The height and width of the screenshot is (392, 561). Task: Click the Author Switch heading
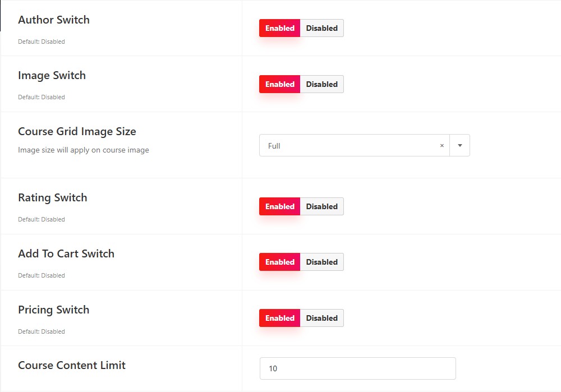pyautogui.click(x=54, y=20)
